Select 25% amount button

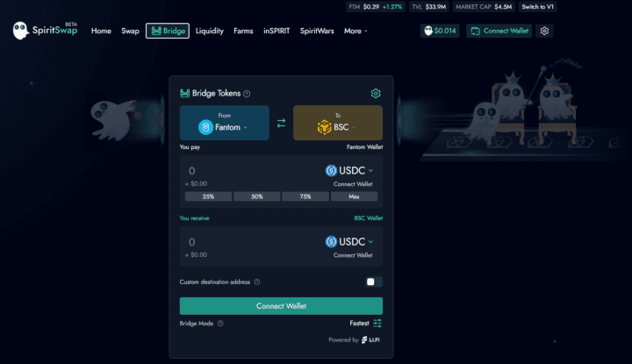click(x=208, y=196)
